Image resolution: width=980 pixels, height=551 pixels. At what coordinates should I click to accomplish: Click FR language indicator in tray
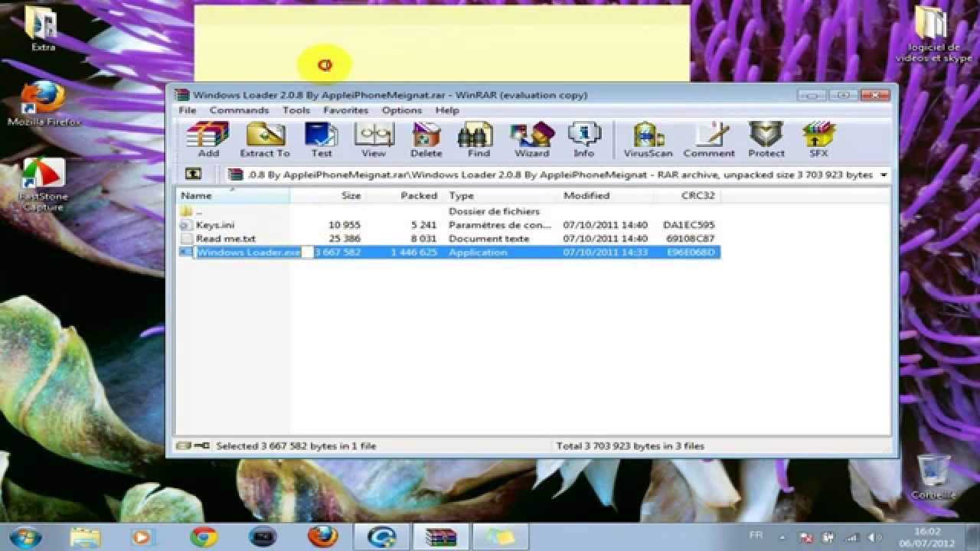(756, 535)
